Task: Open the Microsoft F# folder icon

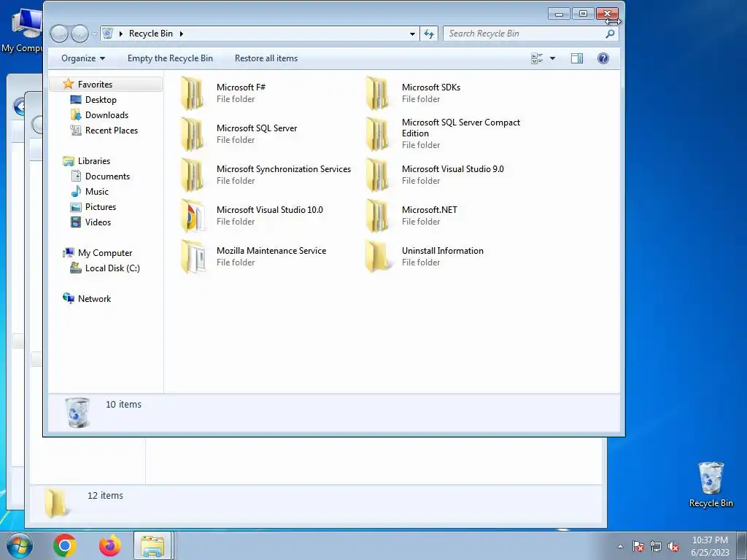Action: [193, 93]
